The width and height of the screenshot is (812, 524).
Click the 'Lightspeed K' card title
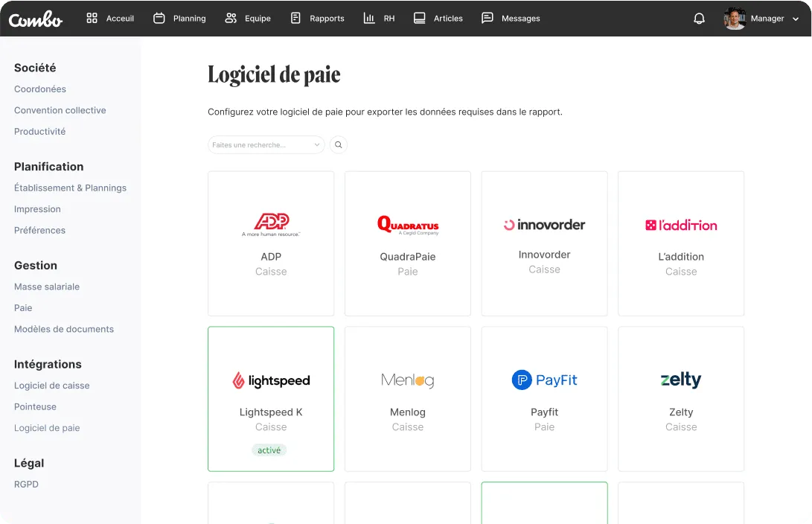271,412
